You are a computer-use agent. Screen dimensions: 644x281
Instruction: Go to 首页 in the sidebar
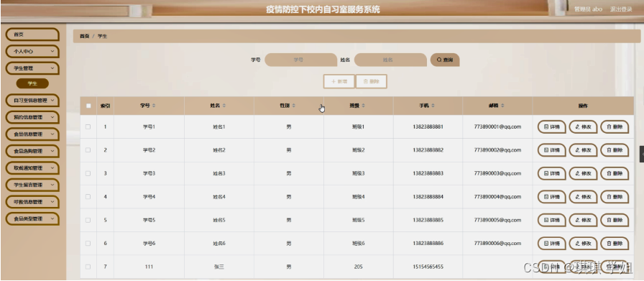pos(32,34)
